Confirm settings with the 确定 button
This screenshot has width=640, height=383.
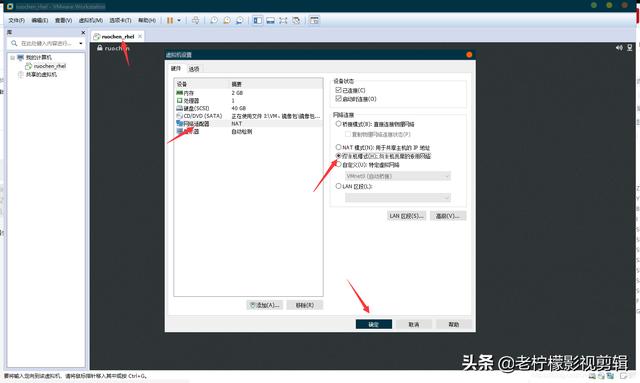point(374,324)
